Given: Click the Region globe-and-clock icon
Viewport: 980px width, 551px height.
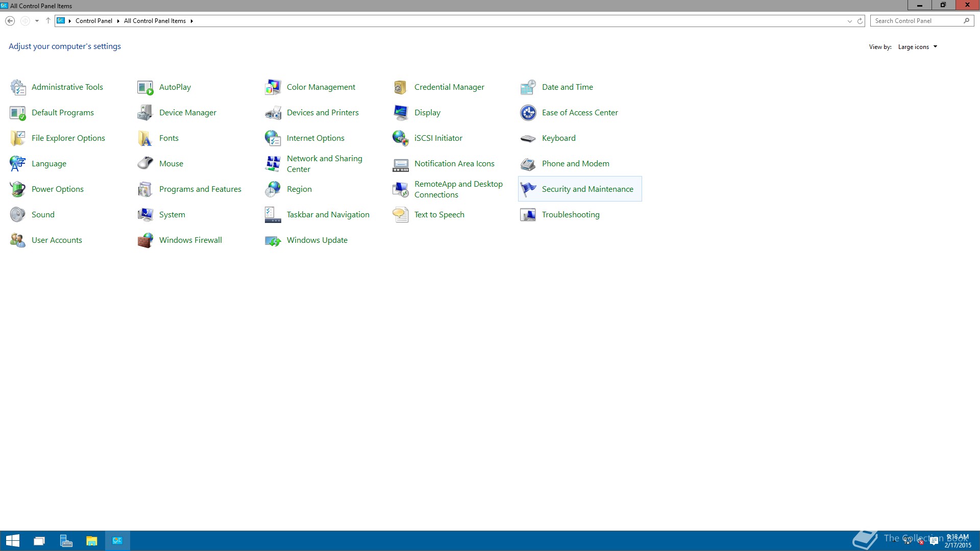Looking at the screenshot, I should coord(273,189).
